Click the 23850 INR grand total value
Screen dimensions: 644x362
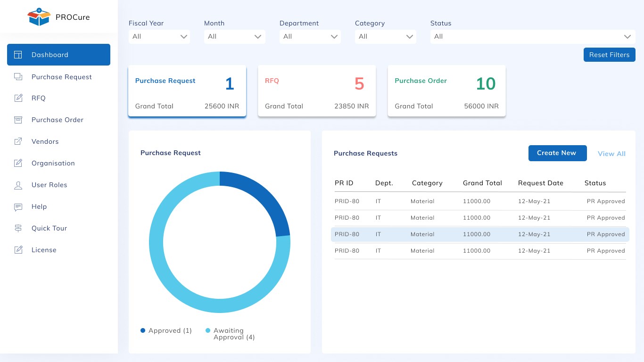point(352,106)
